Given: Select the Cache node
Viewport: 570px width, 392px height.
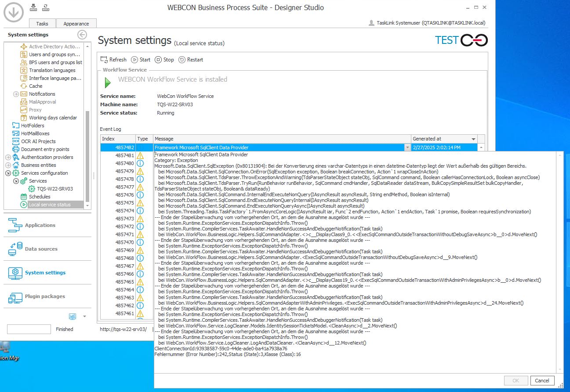Looking at the screenshot, I should click(x=32, y=86).
